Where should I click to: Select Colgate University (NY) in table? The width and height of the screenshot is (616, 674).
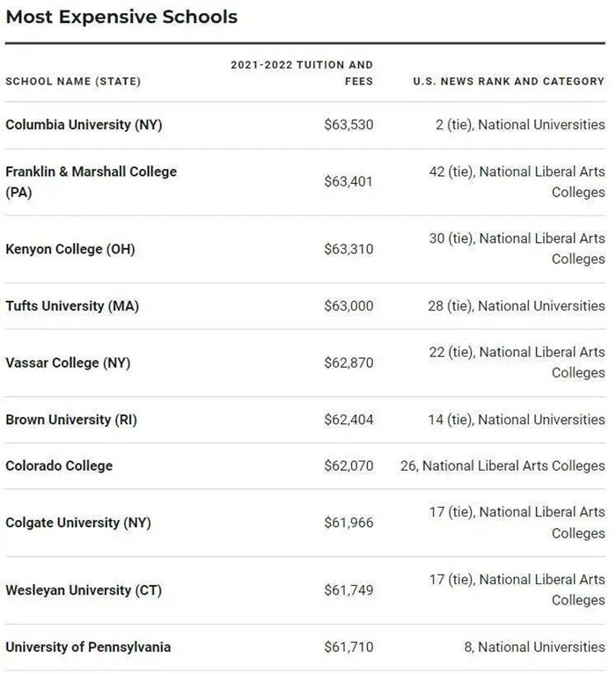coord(78,523)
